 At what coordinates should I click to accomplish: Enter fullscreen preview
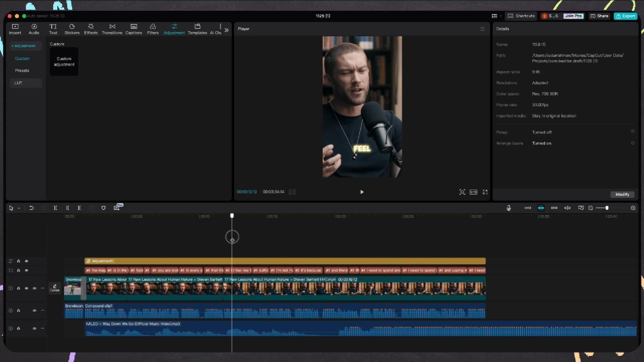[485, 192]
